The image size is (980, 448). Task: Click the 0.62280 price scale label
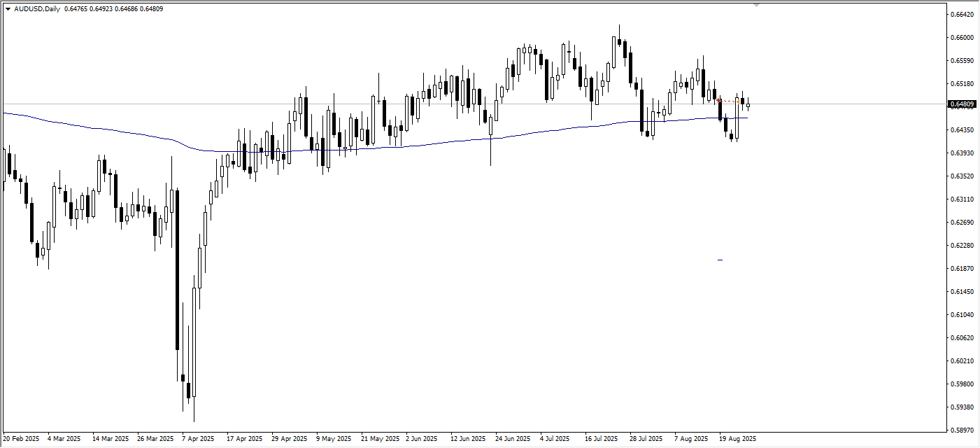tap(963, 246)
